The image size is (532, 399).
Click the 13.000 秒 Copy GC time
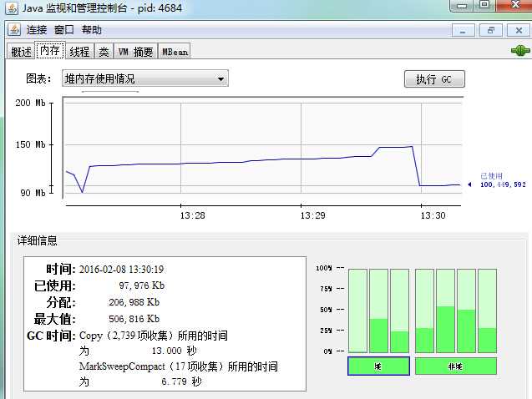coord(174,351)
